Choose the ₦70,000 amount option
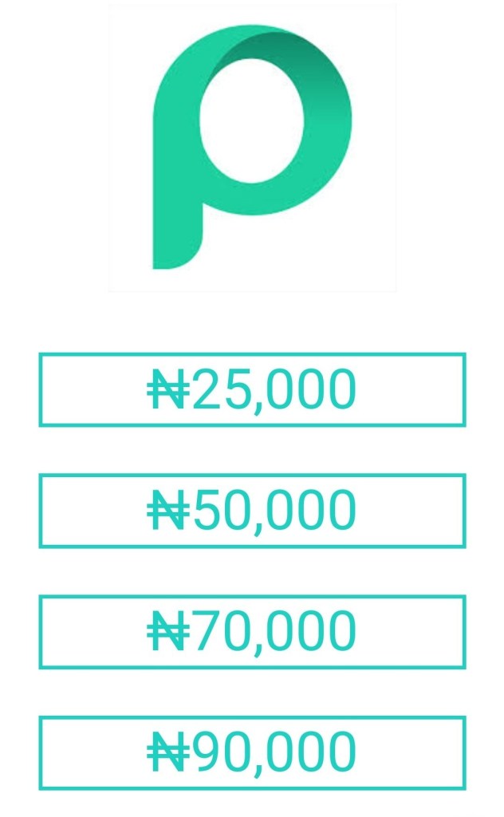The image size is (504, 817). (x=252, y=632)
